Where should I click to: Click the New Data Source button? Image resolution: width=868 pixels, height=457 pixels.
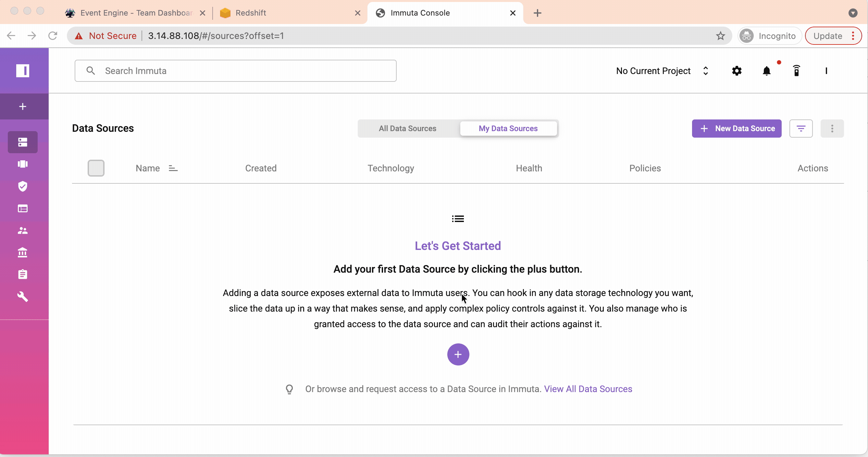[x=737, y=129]
